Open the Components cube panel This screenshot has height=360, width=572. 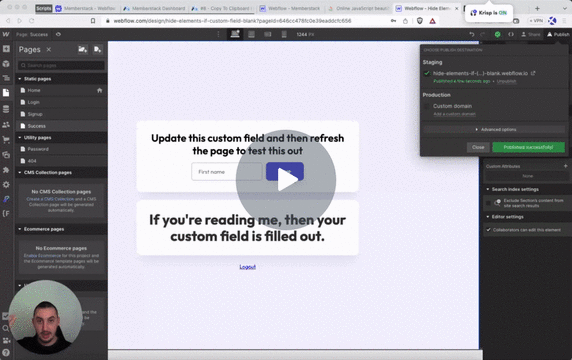coord(6,64)
